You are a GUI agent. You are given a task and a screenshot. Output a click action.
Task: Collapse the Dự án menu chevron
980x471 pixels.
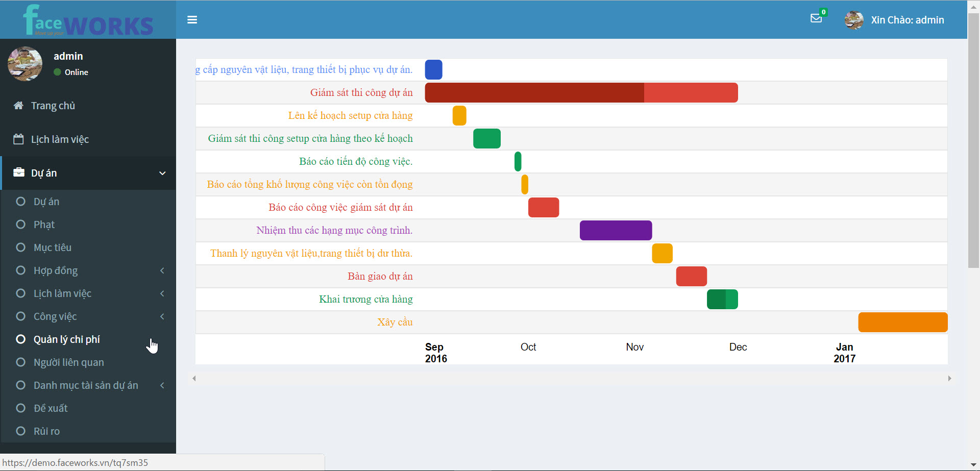162,173
